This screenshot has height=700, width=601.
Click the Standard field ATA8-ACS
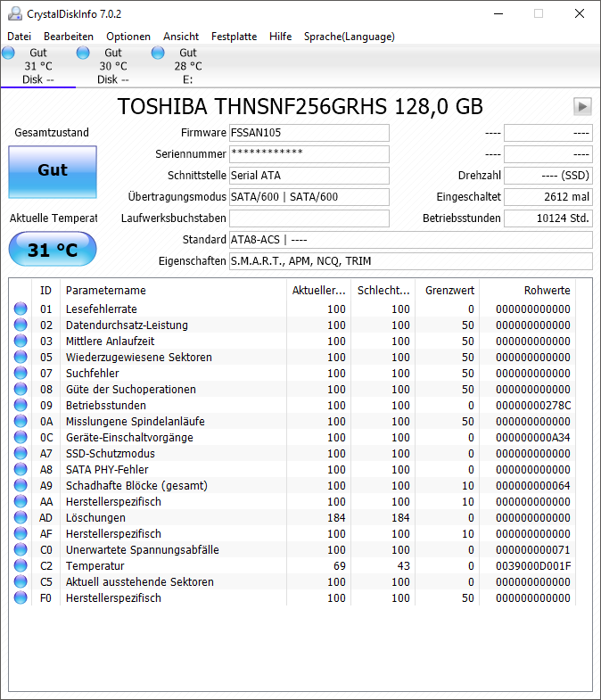(411, 240)
